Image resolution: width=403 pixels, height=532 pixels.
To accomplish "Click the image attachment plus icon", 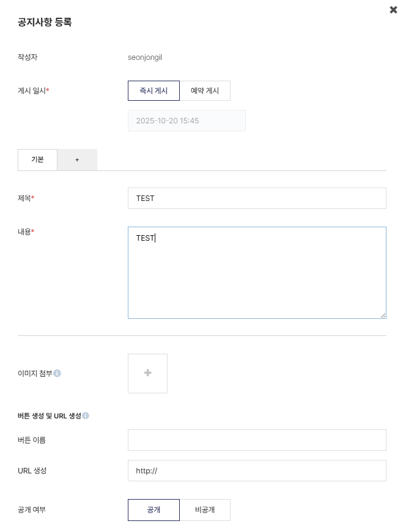I will pos(147,373).
